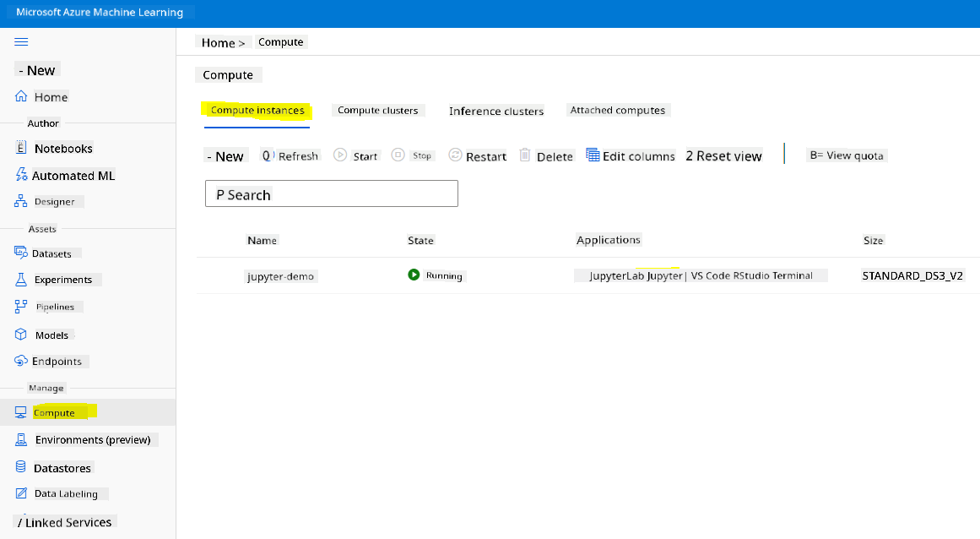
Task: Click the Start play icon
Action: pyautogui.click(x=340, y=155)
